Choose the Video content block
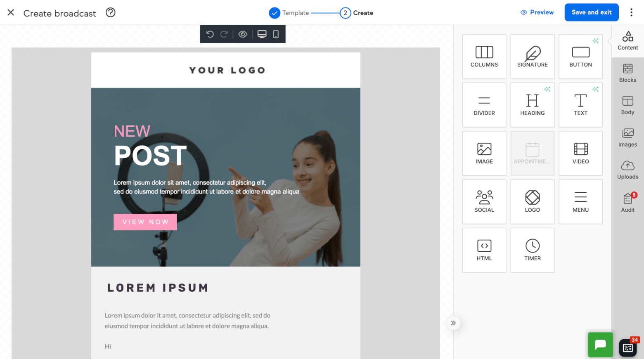Viewport: 644px width, 359px height. [580, 154]
